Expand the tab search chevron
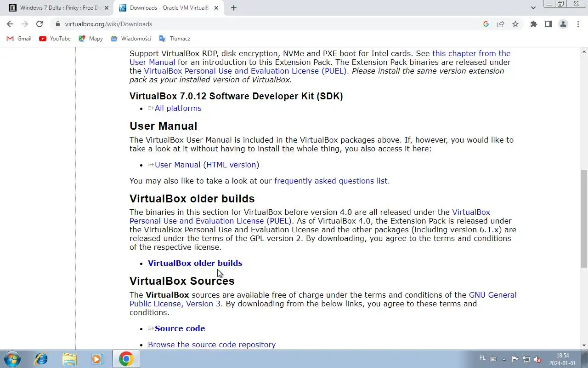Image resolution: width=588 pixels, height=368 pixels. pyautogui.click(x=533, y=8)
